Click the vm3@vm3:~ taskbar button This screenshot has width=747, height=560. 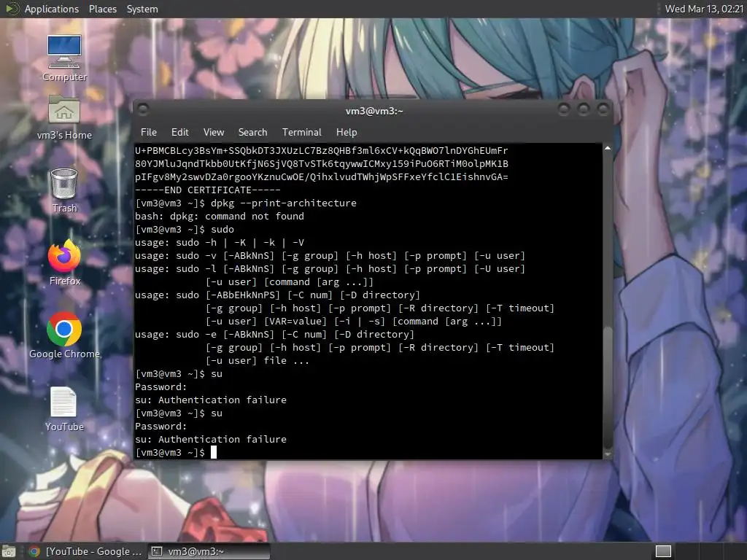pyautogui.click(x=209, y=551)
